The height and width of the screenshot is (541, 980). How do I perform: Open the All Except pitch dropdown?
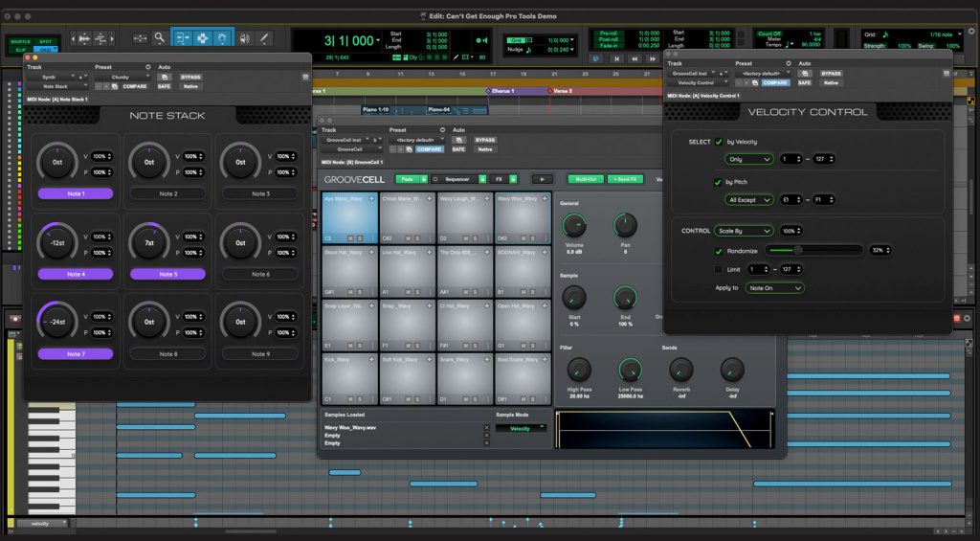tap(749, 200)
